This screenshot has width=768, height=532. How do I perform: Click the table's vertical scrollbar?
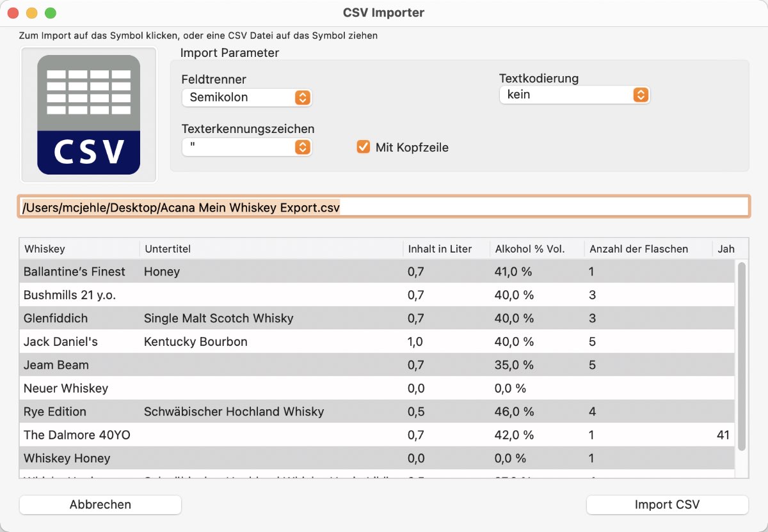[742, 356]
